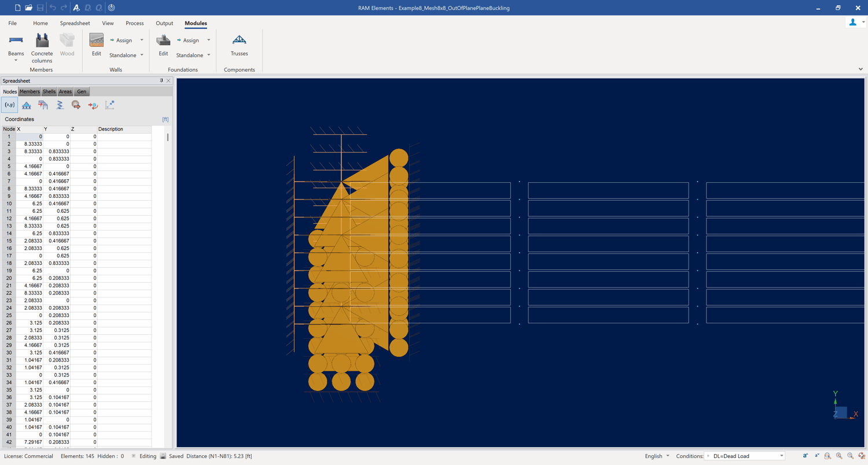Viewport: 868px width, 465px height.
Task: Switch to the Home ribbon tab
Action: 41,23
